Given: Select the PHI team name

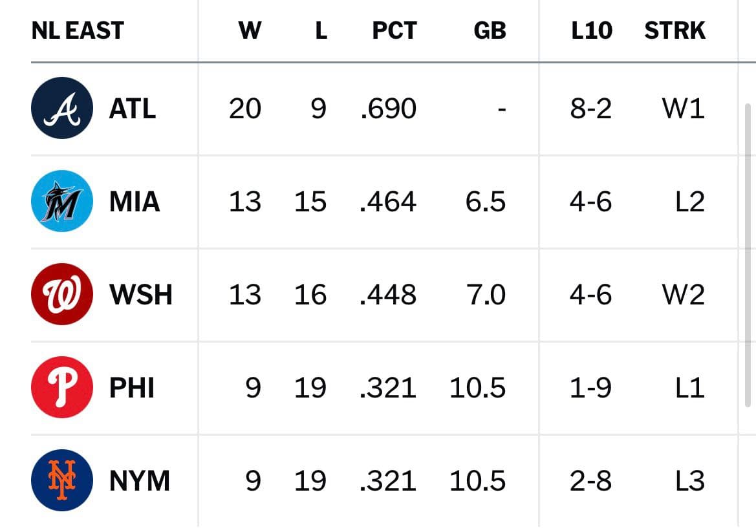Looking at the screenshot, I should click(132, 387).
